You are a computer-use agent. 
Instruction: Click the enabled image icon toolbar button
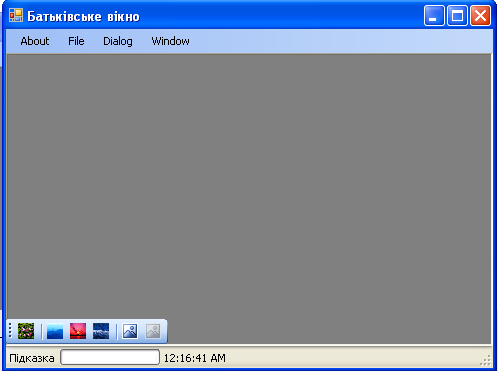[x=130, y=331]
